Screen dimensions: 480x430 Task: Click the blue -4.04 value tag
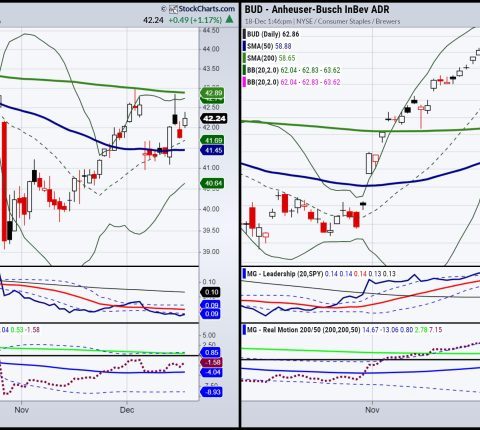(x=210, y=372)
